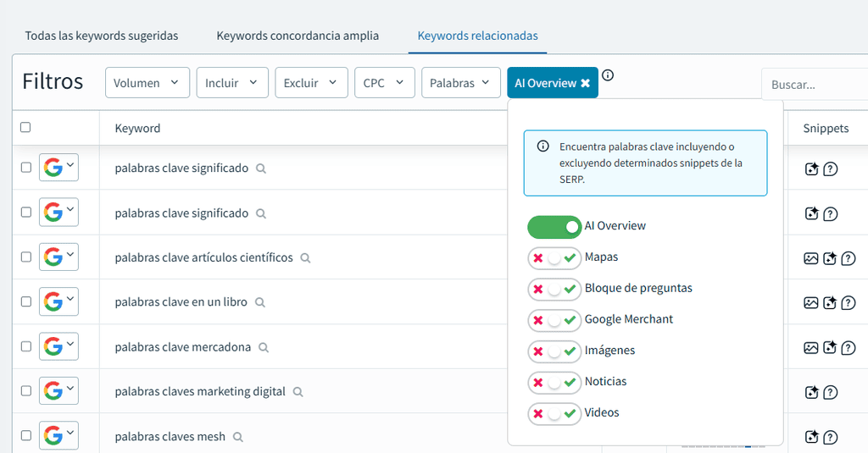Open Google engine dropdown for en un libro row

pyautogui.click(x=58, y=302)
